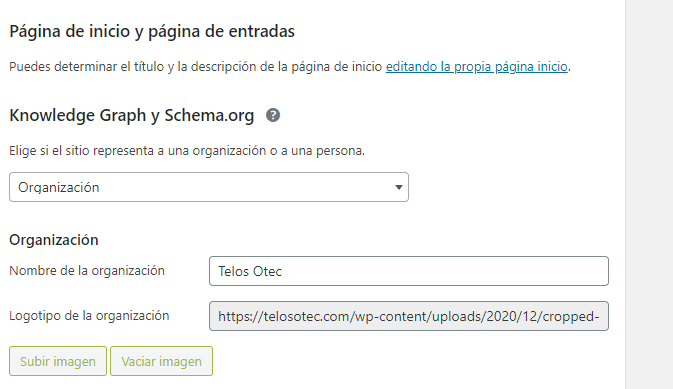Click the Subir imagen button
The width and height of the screenshot is (673, 389).
(x=58, y=361)
